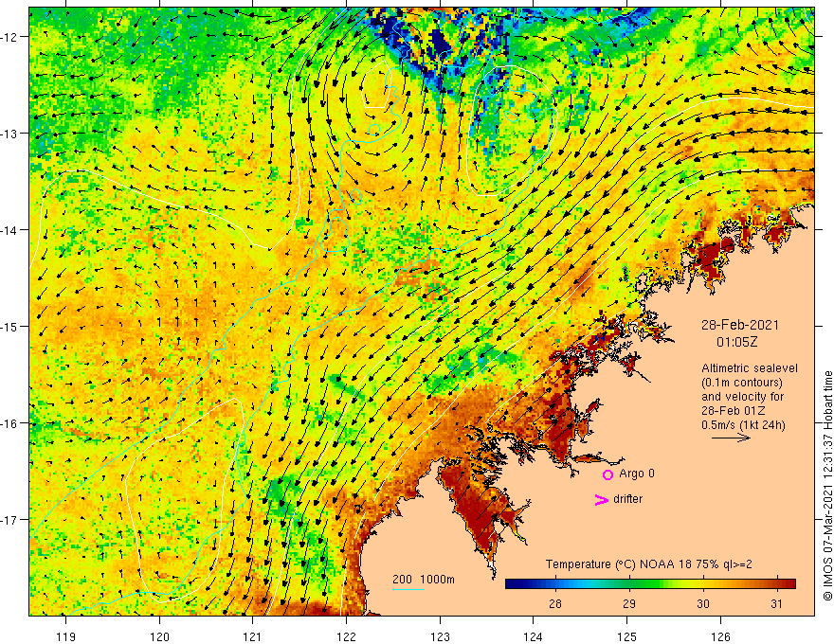Click the '0.5m/s (1kt 24h)' text
This screenshot has height=644, width=834.
(x=743, y=425)
